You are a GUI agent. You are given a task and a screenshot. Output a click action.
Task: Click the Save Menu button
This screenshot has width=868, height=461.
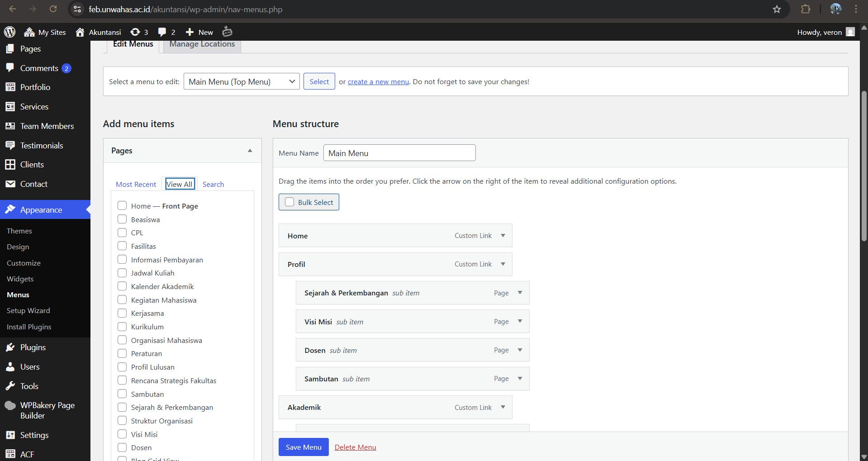click(304, 447)
